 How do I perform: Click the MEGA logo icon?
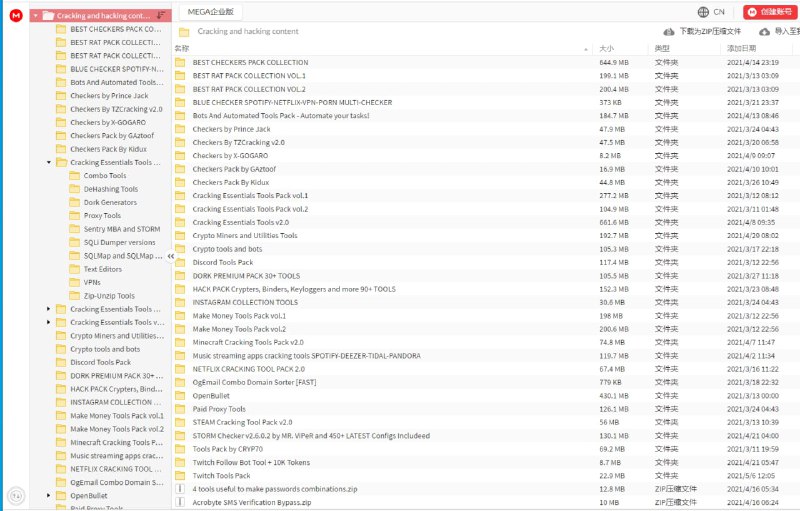pyautogui.click(x=16, y=16)
